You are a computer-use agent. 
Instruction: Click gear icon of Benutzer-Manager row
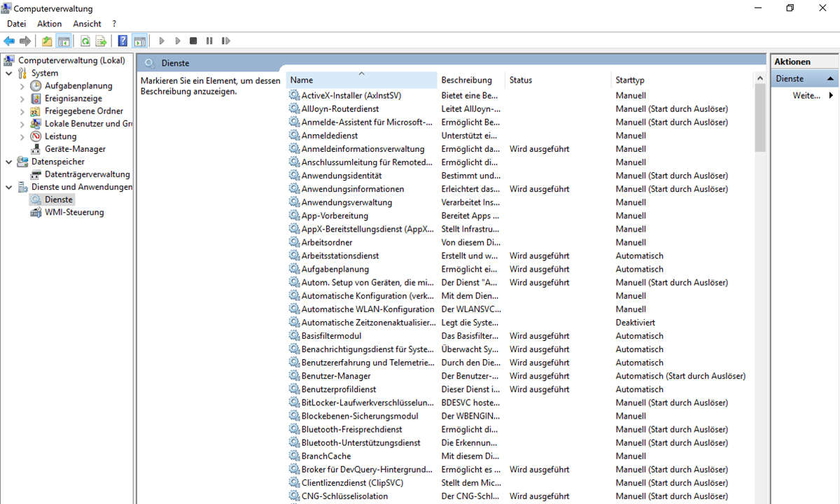(x=294, y=376)
